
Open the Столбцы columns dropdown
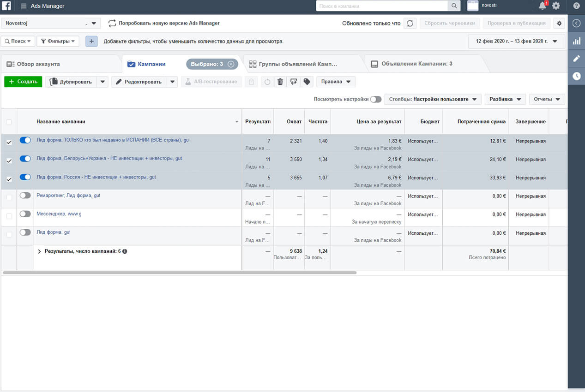point(433,99)
